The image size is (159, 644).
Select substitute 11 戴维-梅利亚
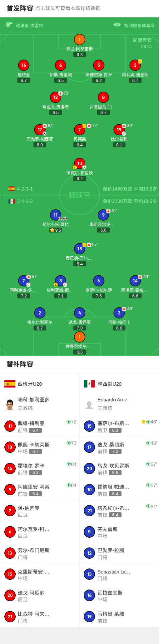pos(10,426)
